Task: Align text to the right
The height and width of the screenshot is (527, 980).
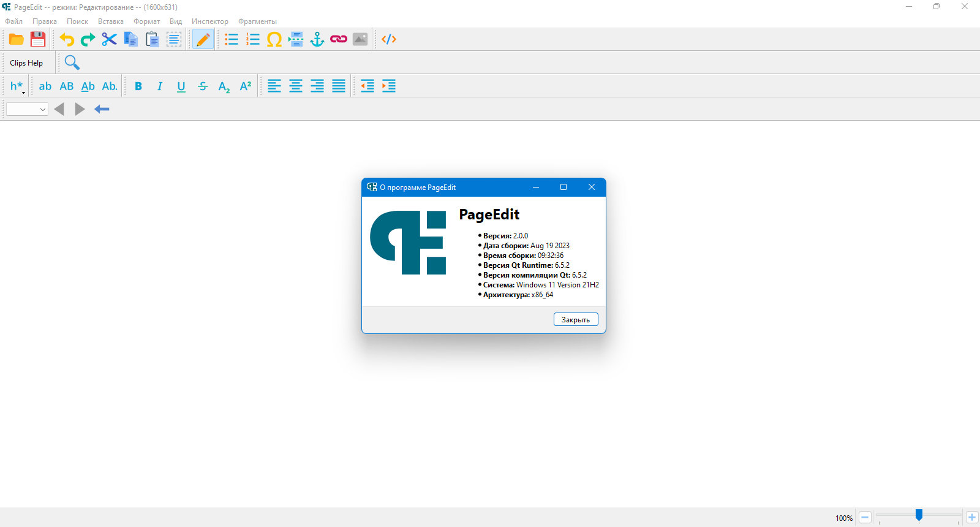Action: 317,86
